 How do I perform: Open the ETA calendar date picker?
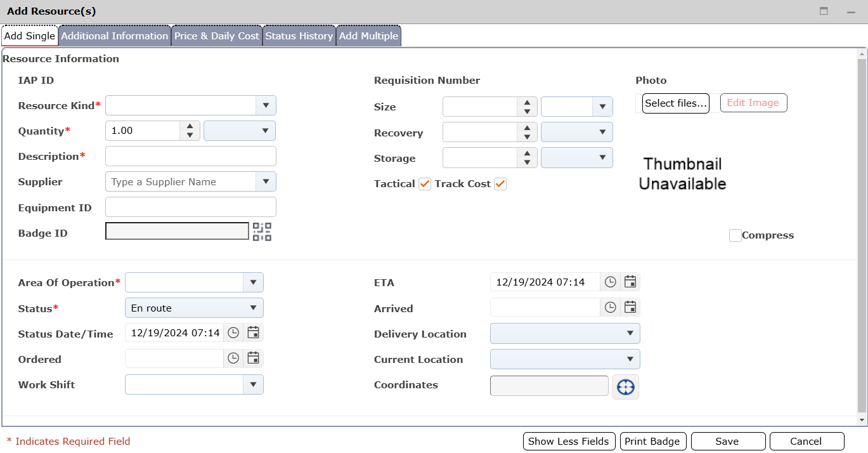[x=630, y=282]
